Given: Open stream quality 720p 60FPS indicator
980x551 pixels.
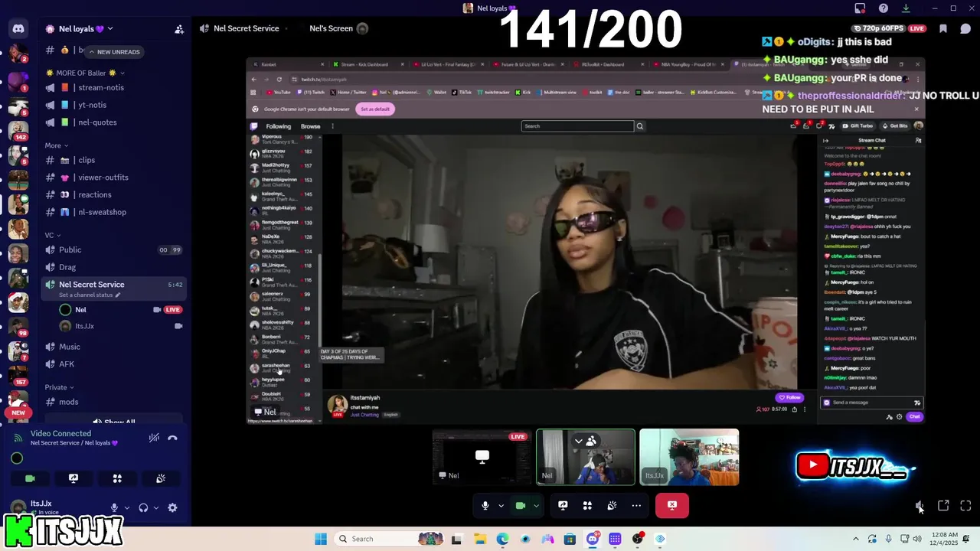Looking at the screenshot, I should [880, 28].
